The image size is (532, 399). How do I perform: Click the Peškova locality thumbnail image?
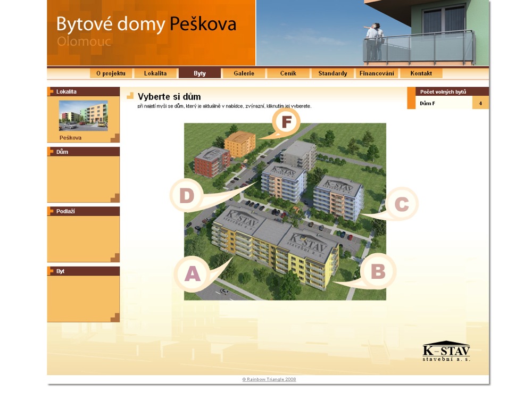click(x=84, y=115)
